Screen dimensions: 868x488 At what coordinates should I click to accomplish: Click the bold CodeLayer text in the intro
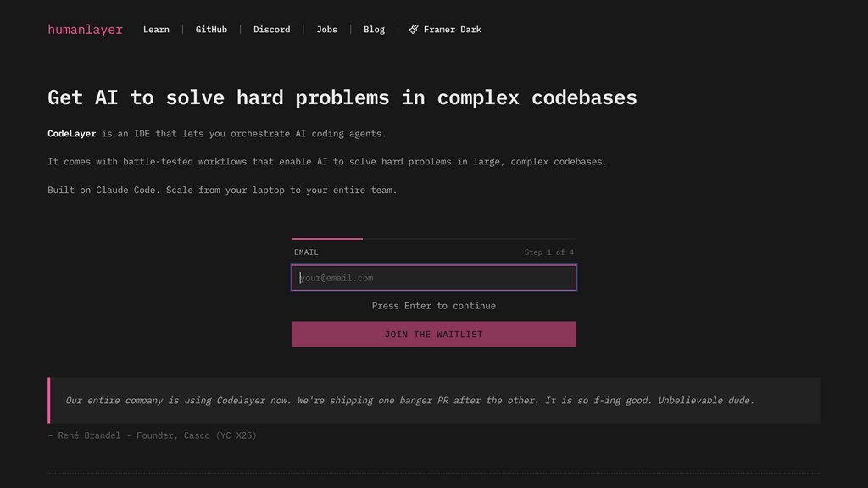coord(71,133)
